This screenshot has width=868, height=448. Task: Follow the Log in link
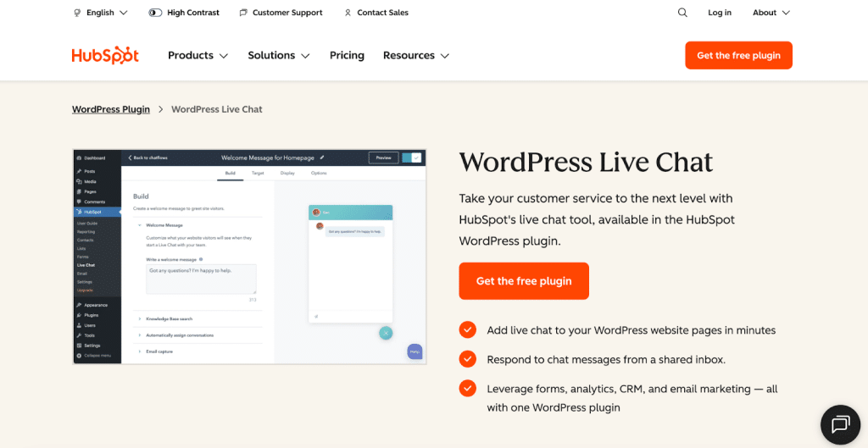pyautogui.click(x=720, y=12)
